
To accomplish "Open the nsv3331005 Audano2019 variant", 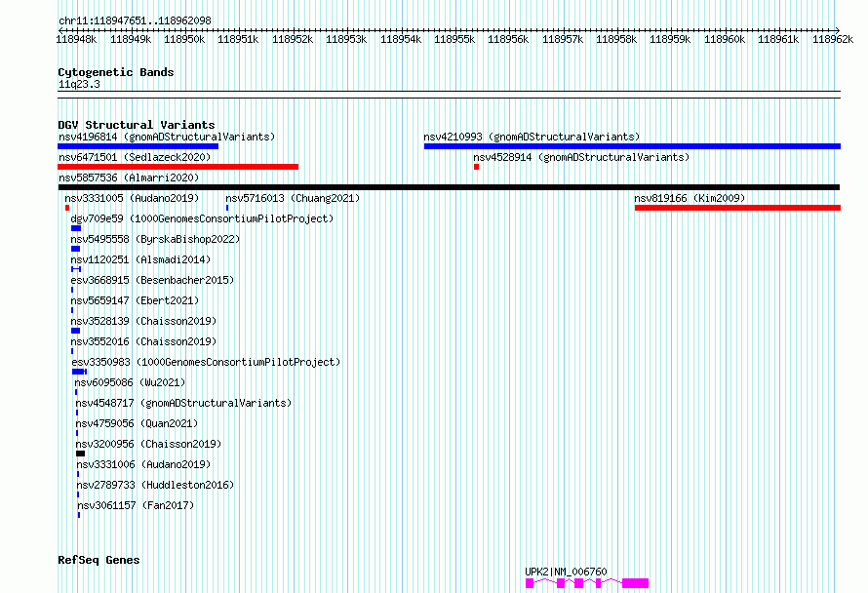I will [132, 198].
